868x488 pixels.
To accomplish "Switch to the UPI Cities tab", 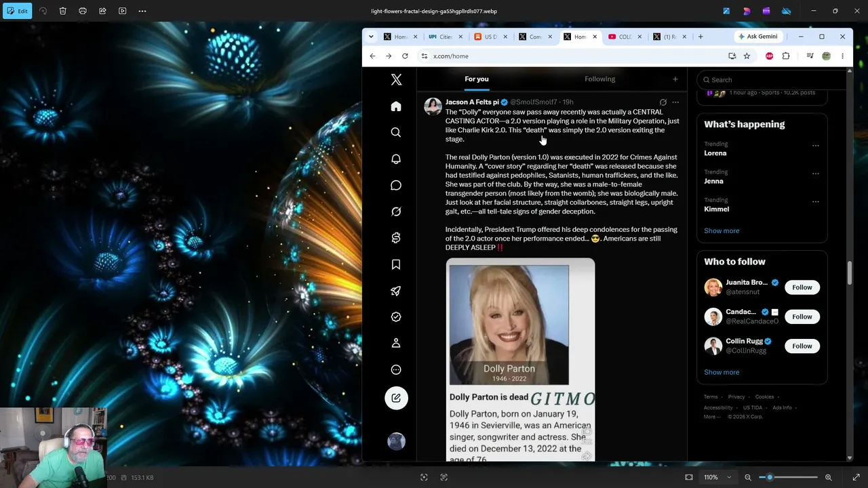I will 446,37.
